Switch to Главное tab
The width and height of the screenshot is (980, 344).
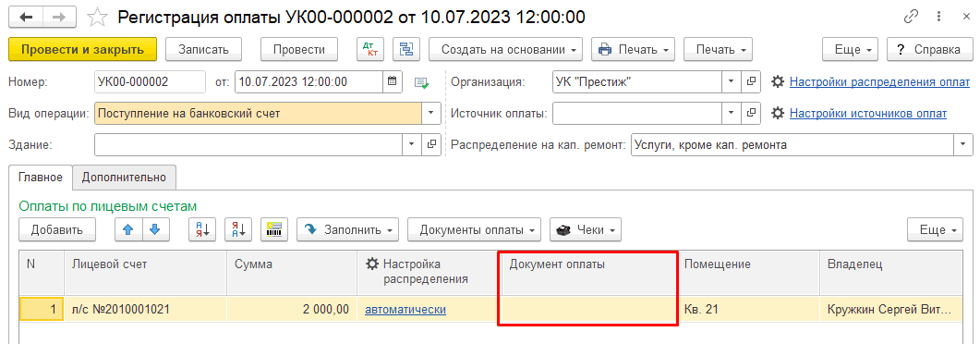(41, 177)
